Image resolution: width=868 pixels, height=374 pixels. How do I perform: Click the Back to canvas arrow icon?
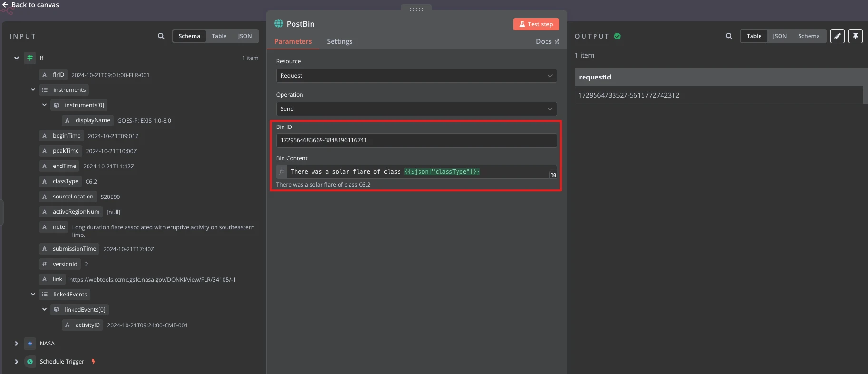coord(5,5)
